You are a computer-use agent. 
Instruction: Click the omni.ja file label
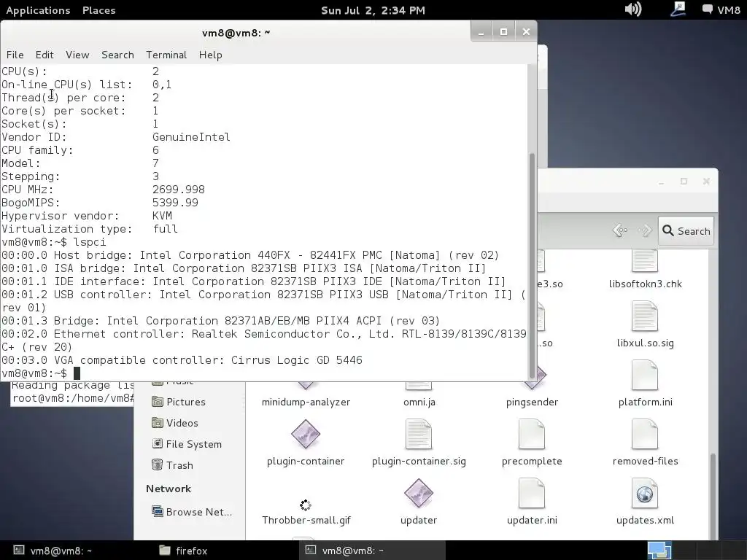pyautogui.click(x=419, y=402)
